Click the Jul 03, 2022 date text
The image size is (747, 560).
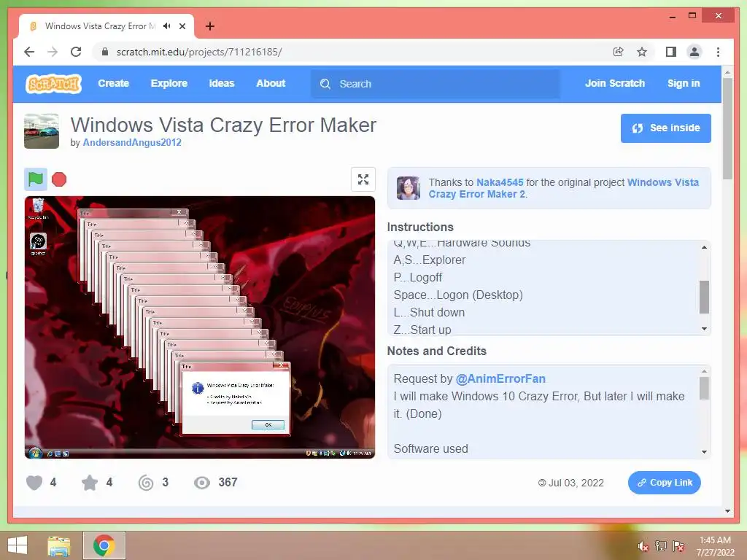point(576,483)
